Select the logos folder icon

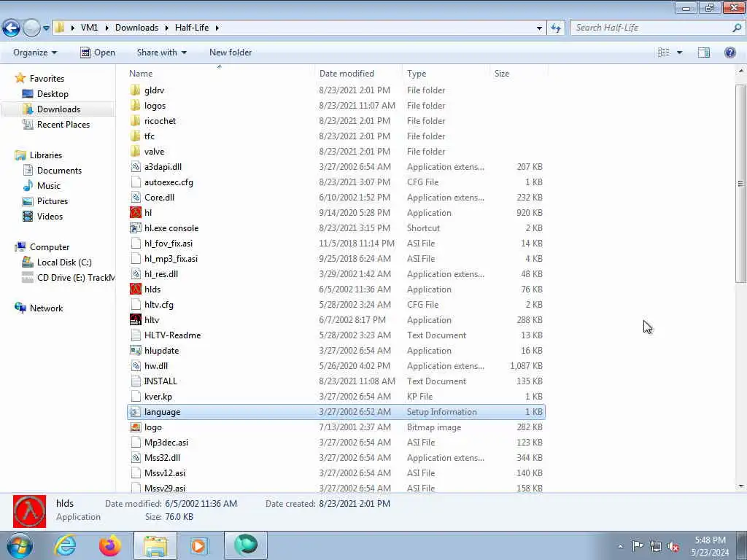click(135, 105)
